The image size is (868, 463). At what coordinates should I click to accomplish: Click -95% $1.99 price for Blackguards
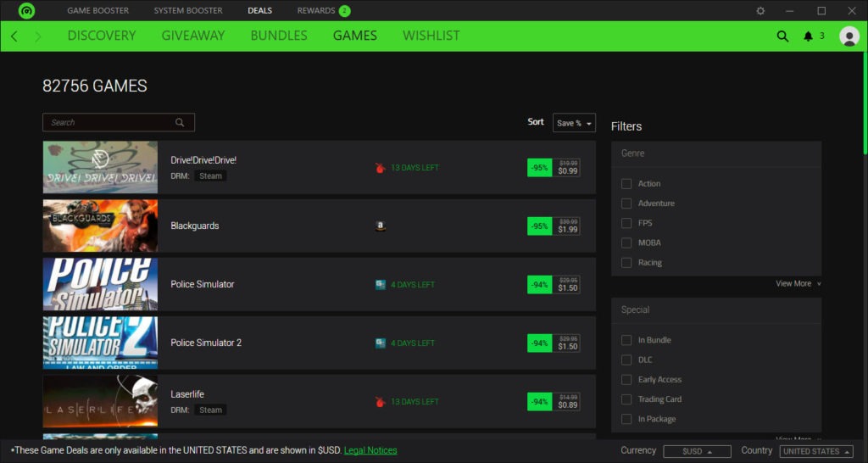tap(554, 226)
